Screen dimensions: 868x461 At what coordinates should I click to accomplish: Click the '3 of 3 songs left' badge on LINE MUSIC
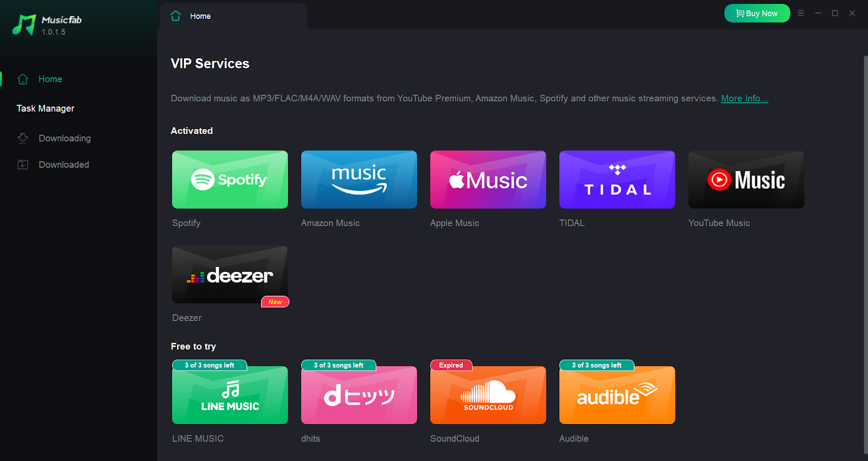coord(209,366)
